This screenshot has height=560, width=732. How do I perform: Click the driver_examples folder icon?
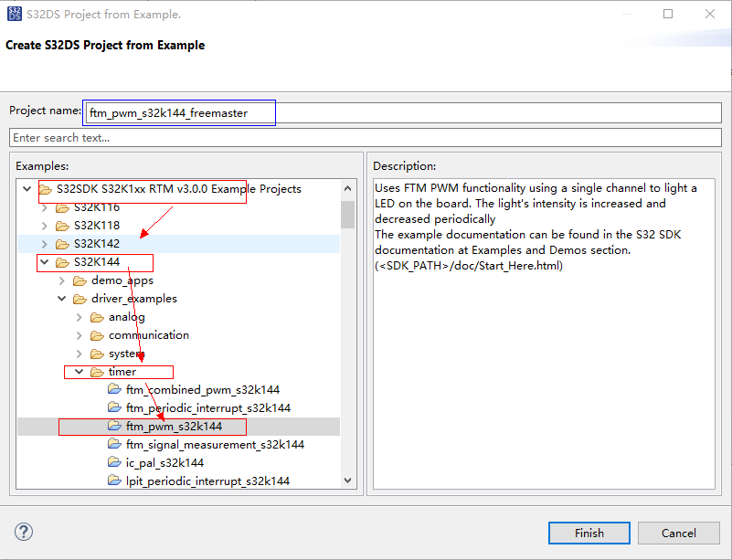click(x=80, y=299)
